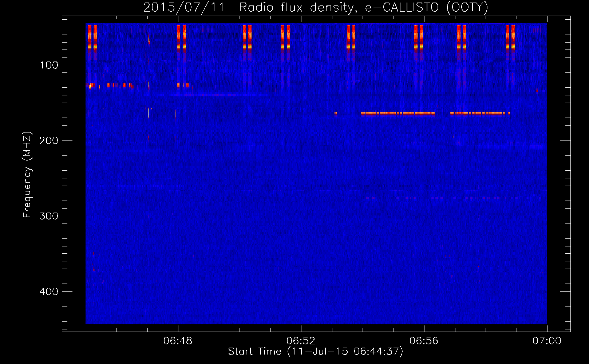589x364 pixels.
Task: Click the 200 frequency tick label
Action: coord(49,141)
